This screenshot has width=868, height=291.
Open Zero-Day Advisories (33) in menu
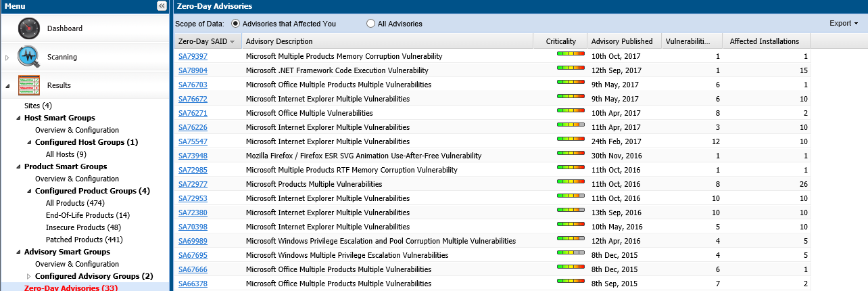pos(71,288)
